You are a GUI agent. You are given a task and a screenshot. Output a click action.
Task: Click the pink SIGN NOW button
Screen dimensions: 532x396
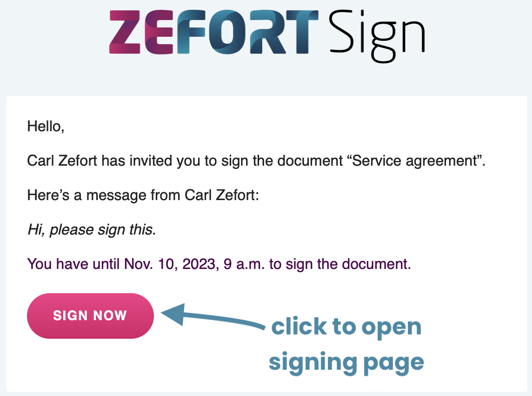pyautogui.click(x=90, y=316)
